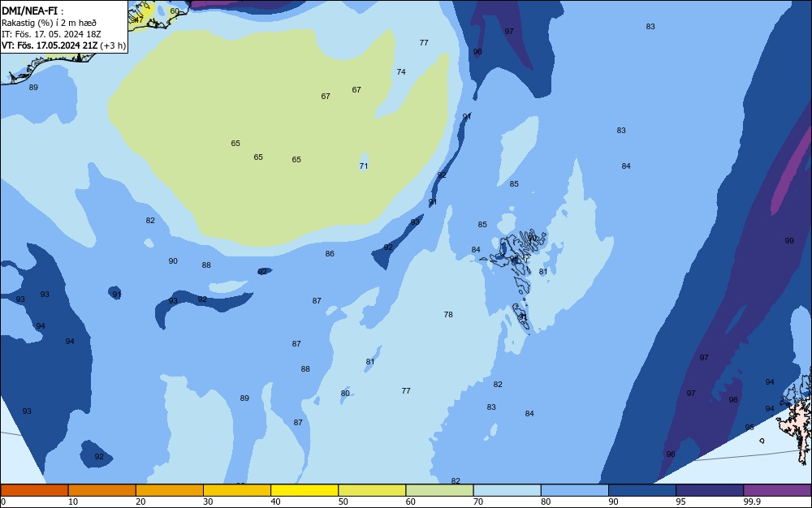Click the 'Rakastig (%) í 2 m hæð' label
This screenshot has width=812, height=508.
[x=49, y=23]
